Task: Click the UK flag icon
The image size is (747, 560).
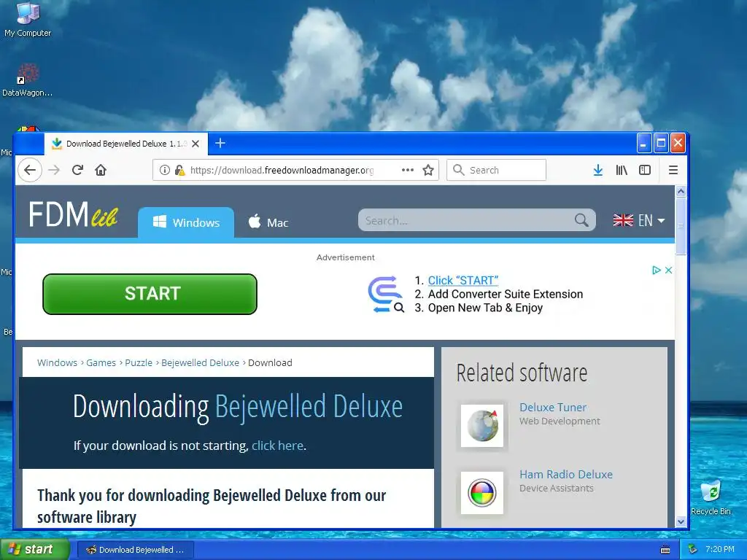Action: point(623,220)
